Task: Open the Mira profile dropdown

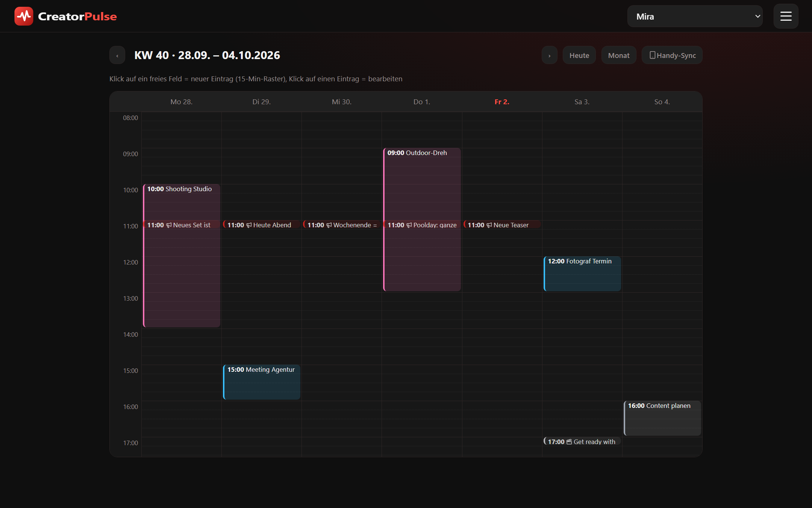Action: [695, 16]
